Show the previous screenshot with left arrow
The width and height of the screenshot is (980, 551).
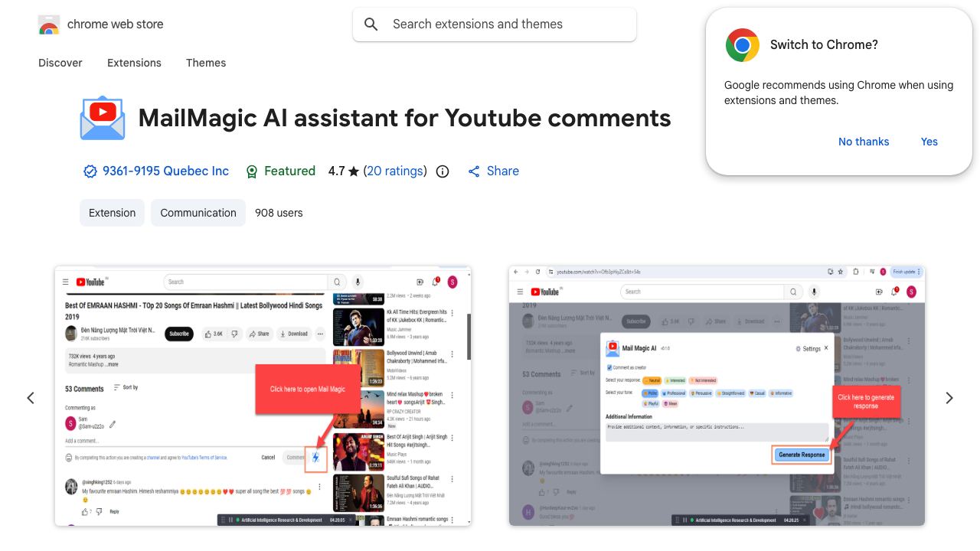(x=31, y=398)
